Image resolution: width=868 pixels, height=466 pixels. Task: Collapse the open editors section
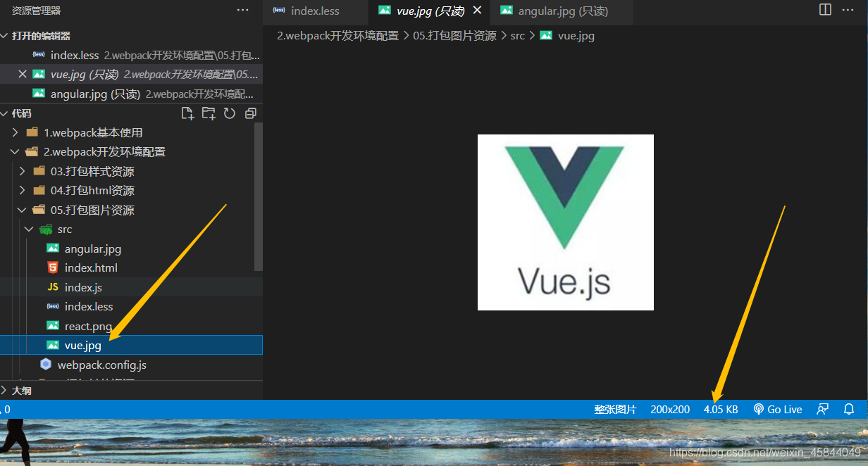131,36
